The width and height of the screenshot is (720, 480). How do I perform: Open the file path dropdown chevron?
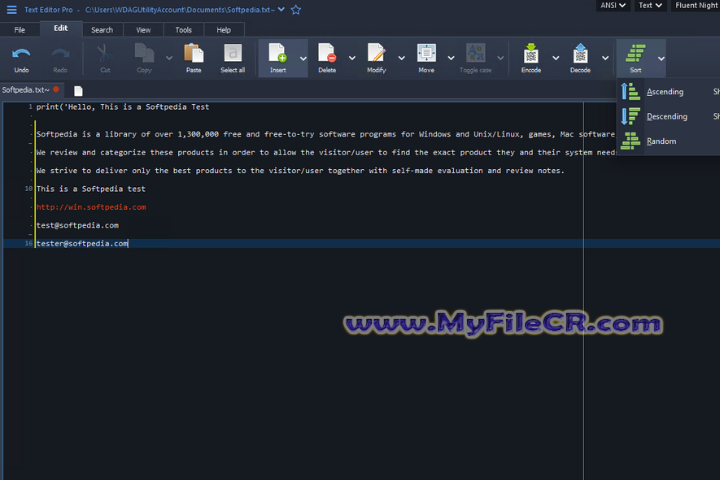tap(281, 9)
